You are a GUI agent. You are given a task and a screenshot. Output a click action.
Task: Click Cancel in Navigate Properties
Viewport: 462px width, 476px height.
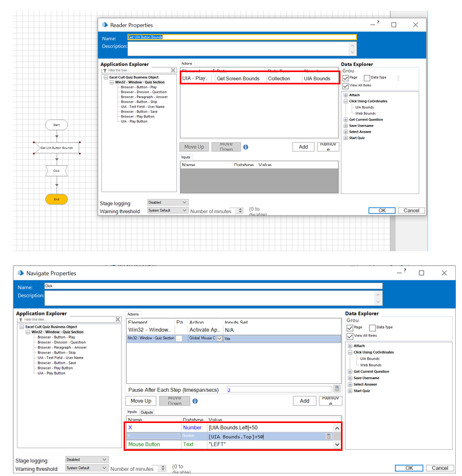click(440, 468)
